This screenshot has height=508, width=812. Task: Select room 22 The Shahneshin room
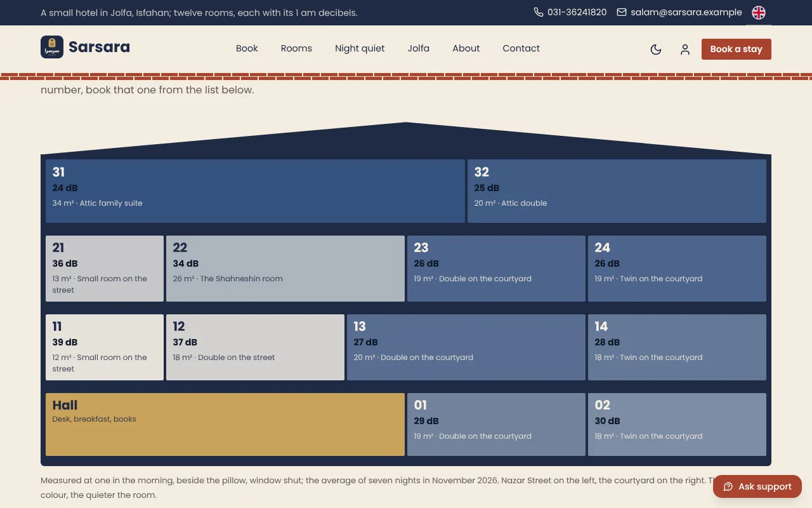coord(285,269)
